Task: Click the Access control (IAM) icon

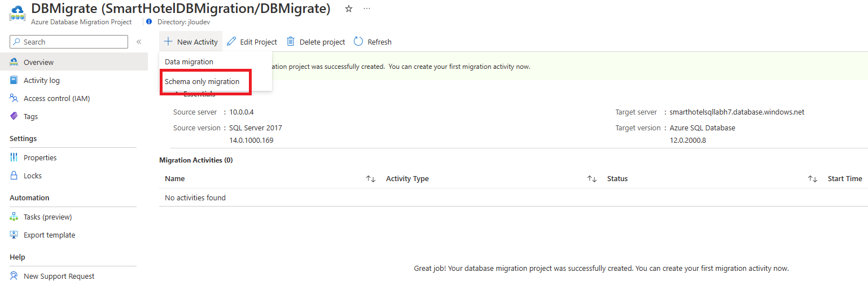Action: tap(14, 98)
